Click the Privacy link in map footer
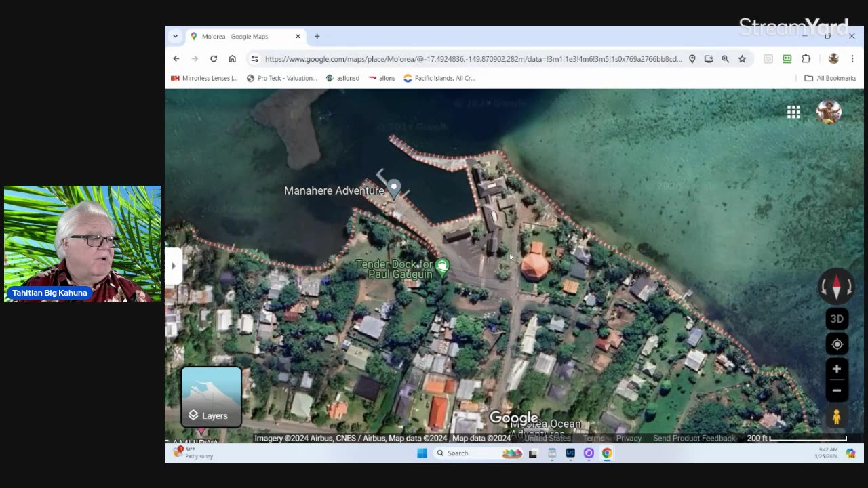The width and height of the screenshot is (868, 488). click(629, 439)
